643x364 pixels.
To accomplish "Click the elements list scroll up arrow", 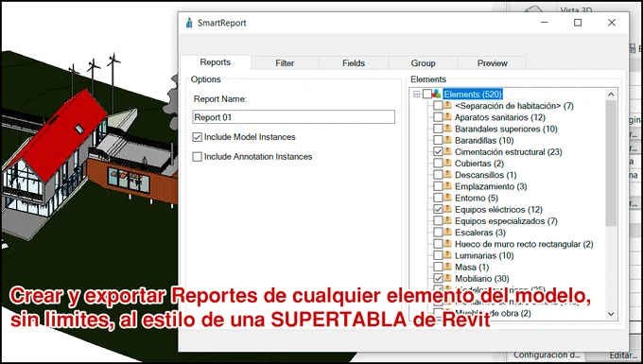I will 611,95.
